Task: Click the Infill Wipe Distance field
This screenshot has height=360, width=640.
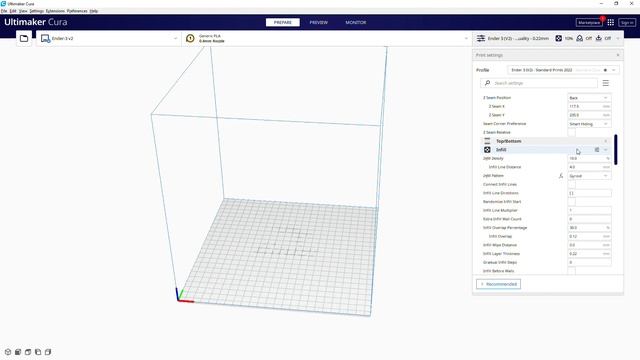Action: tap(589, 245)
